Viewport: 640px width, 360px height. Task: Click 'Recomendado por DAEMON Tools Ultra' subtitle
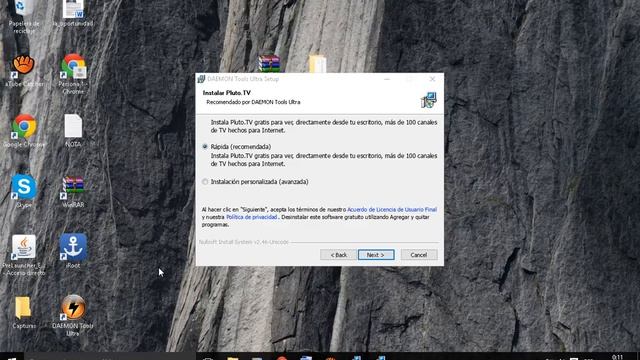253,102
